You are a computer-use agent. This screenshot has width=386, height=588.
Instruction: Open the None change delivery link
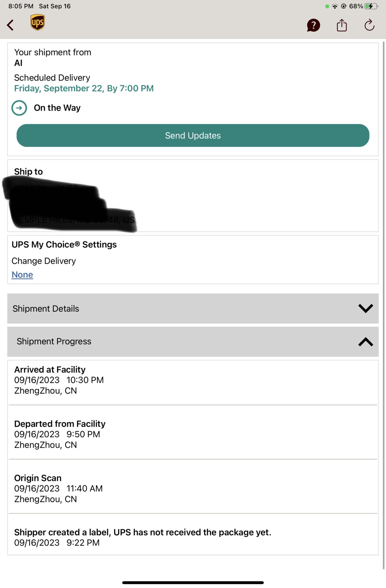pyautogui.click(x=22, y=275)
